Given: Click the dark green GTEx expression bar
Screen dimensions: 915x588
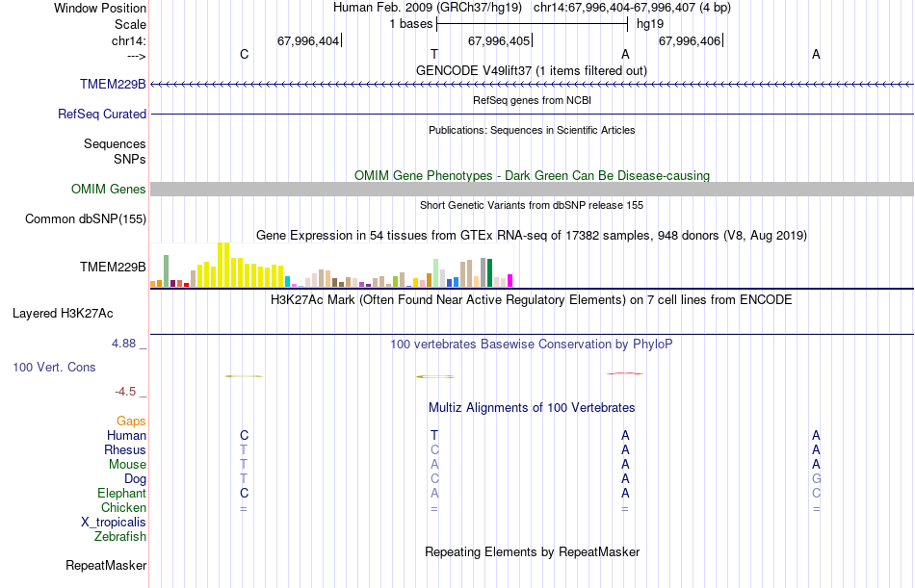Looking at the screenshot, I should [489, 273].
